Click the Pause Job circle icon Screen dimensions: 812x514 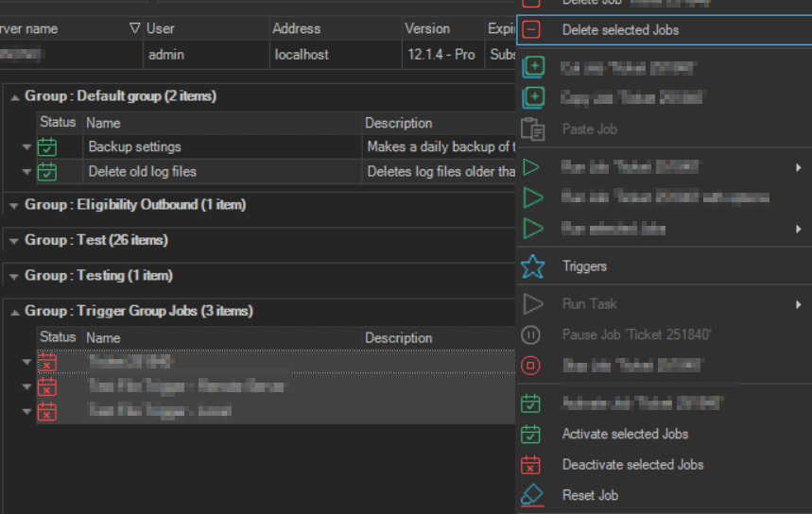[532, 334]
